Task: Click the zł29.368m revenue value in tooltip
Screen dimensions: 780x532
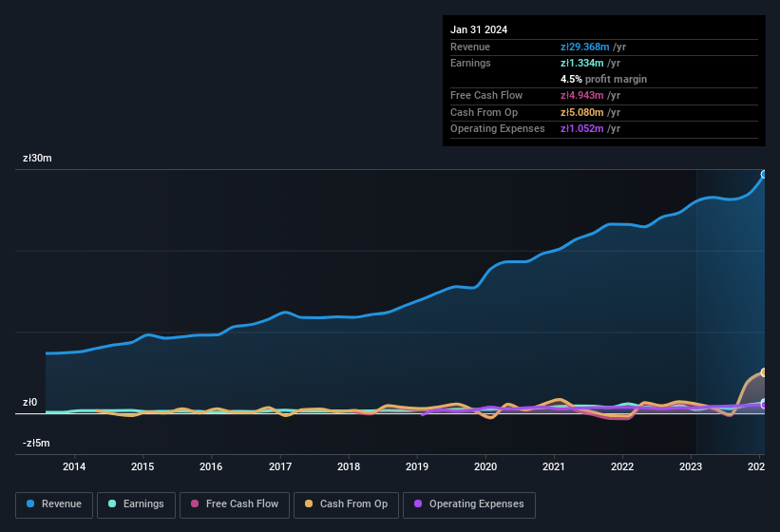Action: tap(587, 47)
